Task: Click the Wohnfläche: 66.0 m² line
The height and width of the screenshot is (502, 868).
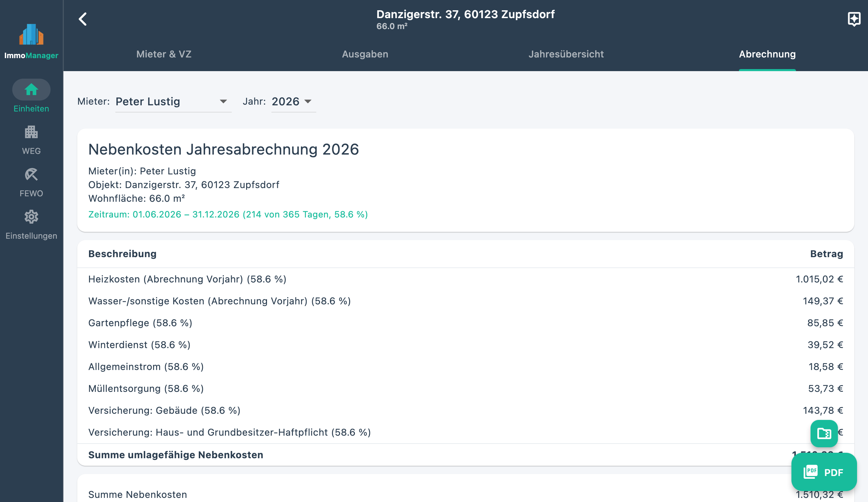Action: [x=137, y=199]
